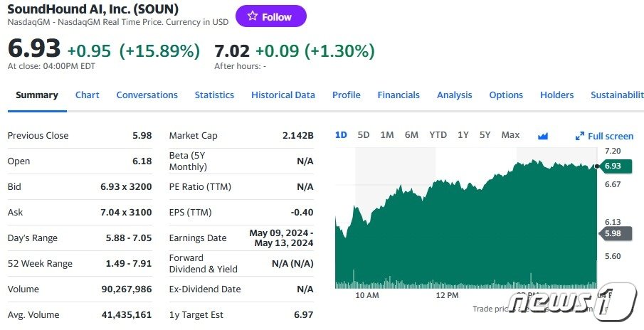Open the Chart tab
644x330 pixels.
click(x=88, y=95)
